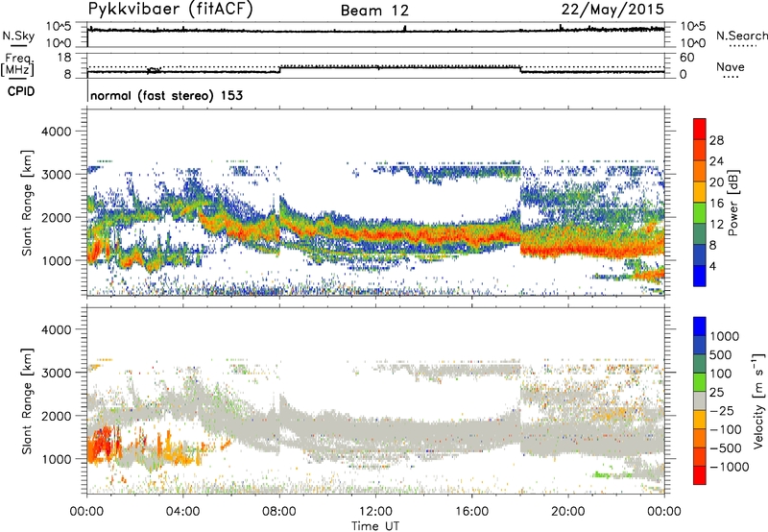Image resolution: width=768 pixels, height=532 pixels.
Task: Click the 12:00 time axis tick label
Action: pyautogui.click(x=375, y=512)
